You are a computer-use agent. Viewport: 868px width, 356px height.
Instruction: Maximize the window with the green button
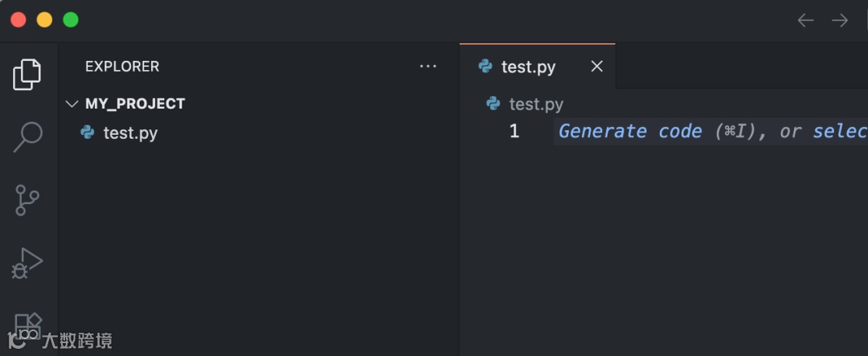point(71,20)
